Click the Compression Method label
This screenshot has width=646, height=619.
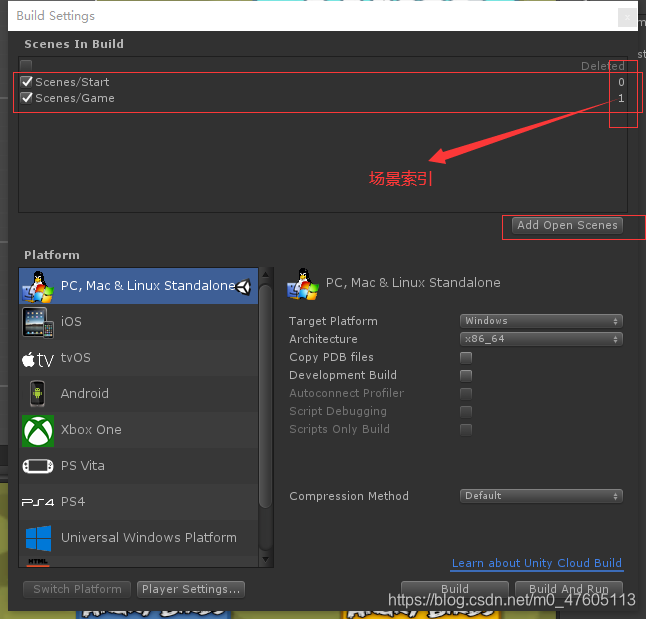tap(349, 496)
